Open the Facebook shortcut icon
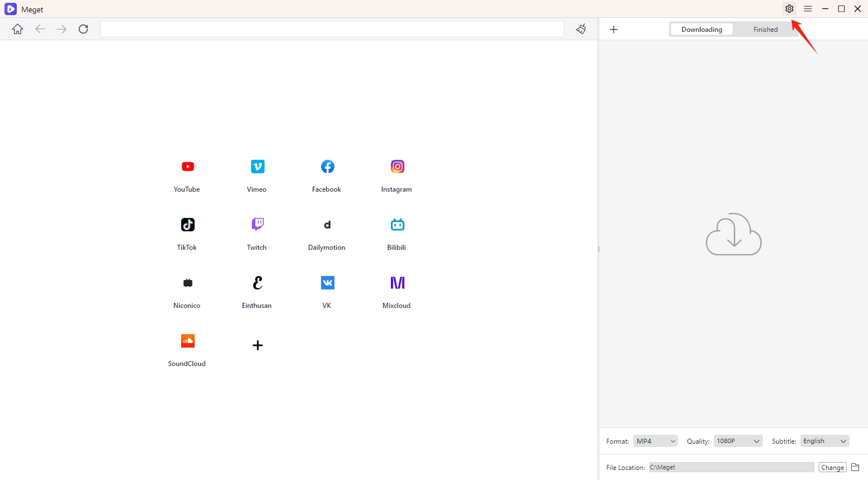The height and width of the screenshot is (480, 868). (x=327, y=167)
